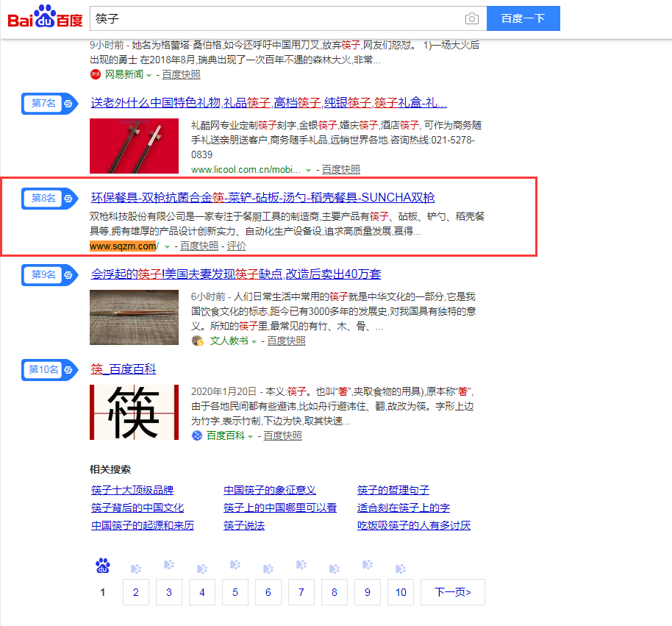The image size is (672, 626).
Task: Go to results page 7
Action: coord(301,592)
